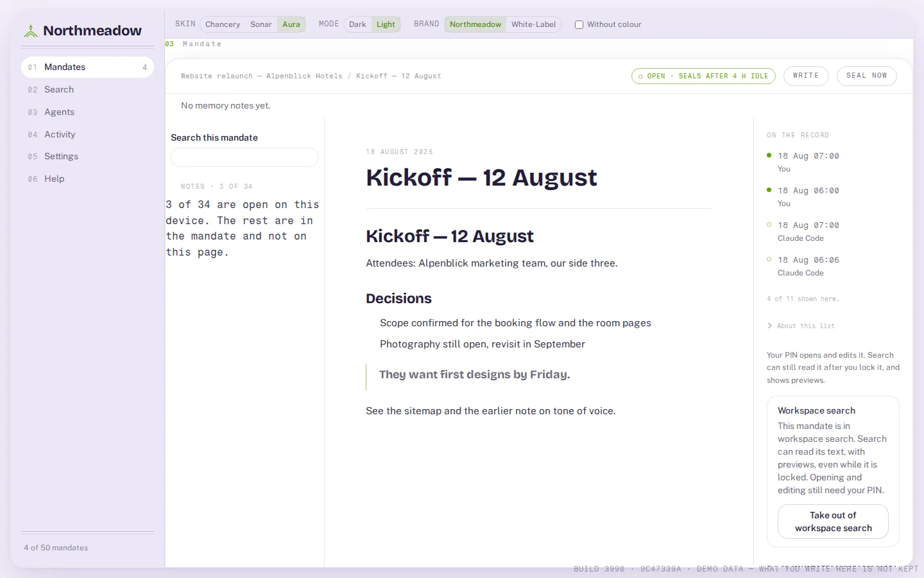Click the Kickoff — 12 August breadcrumb
The image size is (924, 578).
[398, 76]
